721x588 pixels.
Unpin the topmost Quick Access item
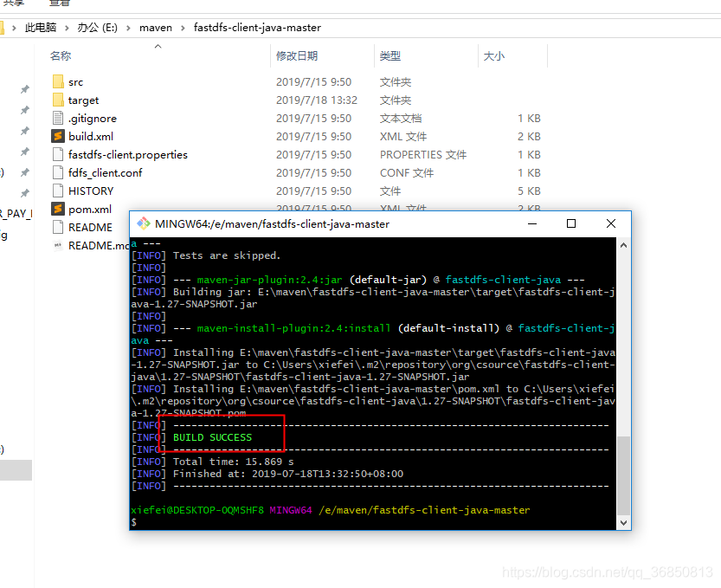[x=24, y=88]
